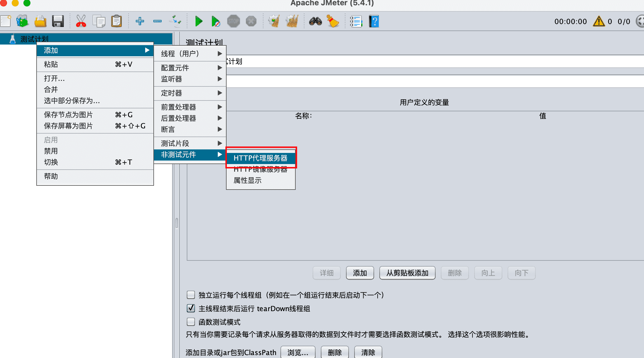
Task: Choose 合并 in the context menu
Action: click(x=95, y=89)
